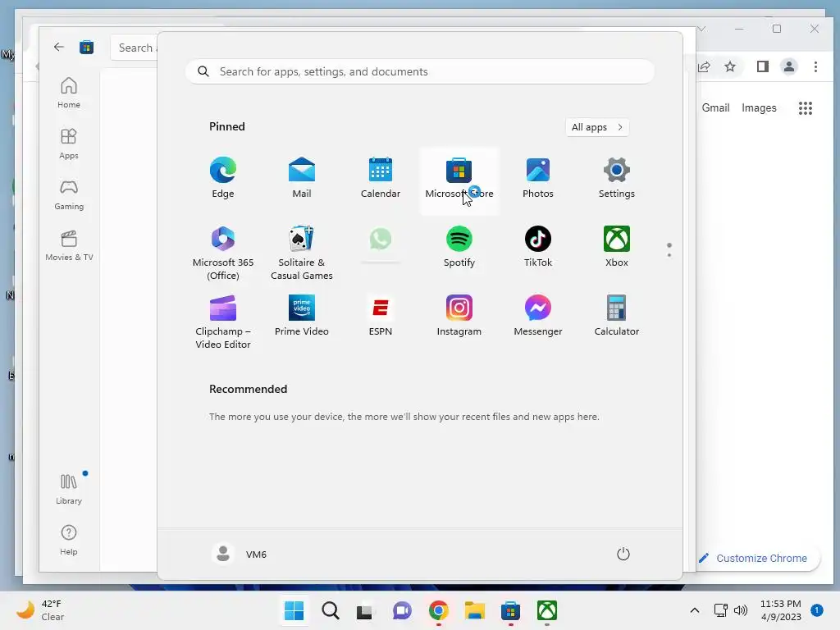Image resolution: width=840 pixels, height=630 pixels.
Task: Open clock and date on taskbar
Action: coord(781,610)
